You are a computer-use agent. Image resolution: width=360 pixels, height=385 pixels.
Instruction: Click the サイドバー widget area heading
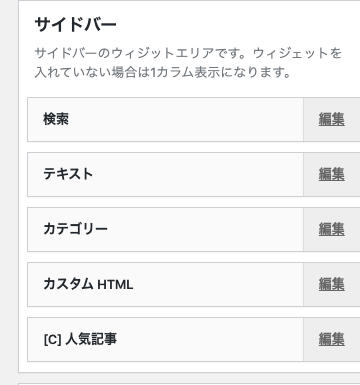coord(75,25)
